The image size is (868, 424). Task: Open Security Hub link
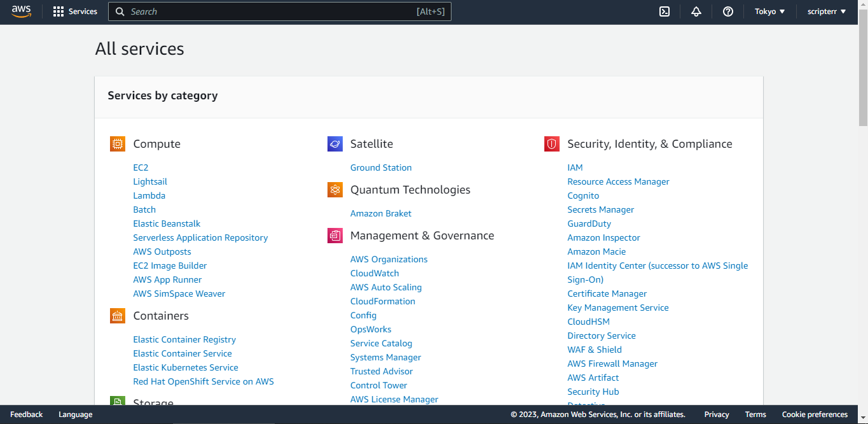593,392
